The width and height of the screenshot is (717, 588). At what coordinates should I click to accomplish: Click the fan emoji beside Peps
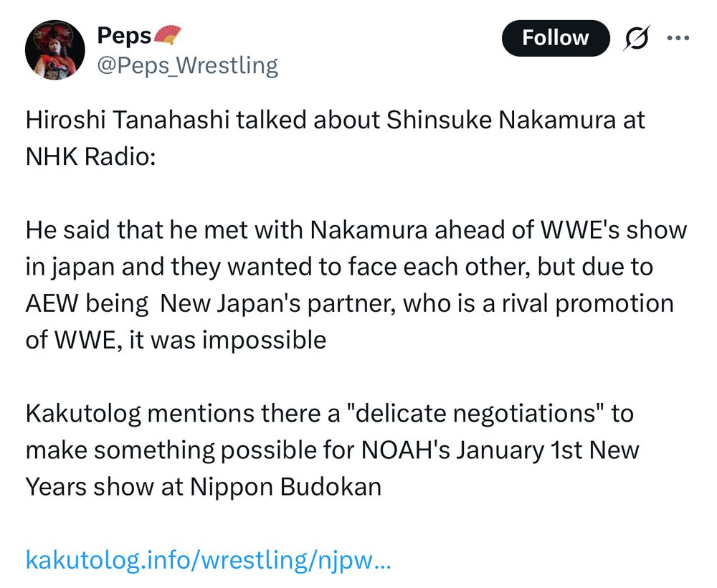(x=168, y=34)
